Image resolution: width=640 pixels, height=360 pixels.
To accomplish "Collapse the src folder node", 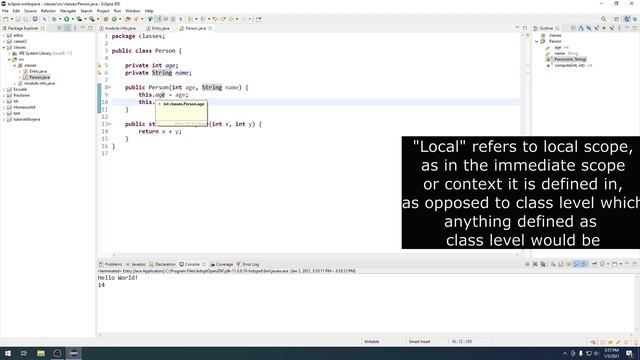I will [9, 59].
